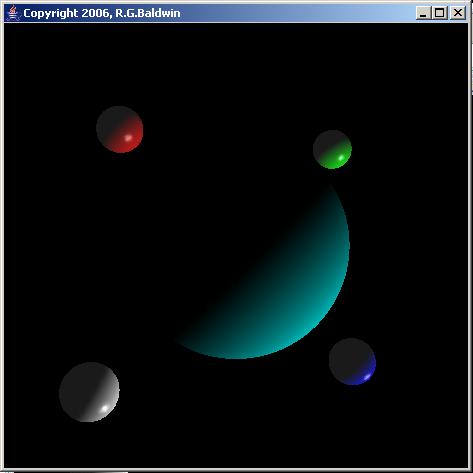This screenshot has width=473, height=473.
Task: Select the white gray sphere
Action: (x=89, y=392)
